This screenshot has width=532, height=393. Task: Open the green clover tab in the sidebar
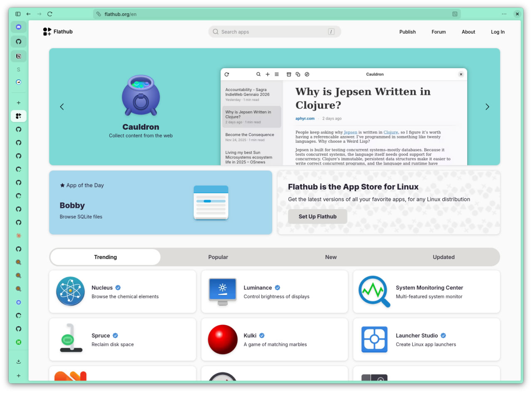click(x=18, y=342)
